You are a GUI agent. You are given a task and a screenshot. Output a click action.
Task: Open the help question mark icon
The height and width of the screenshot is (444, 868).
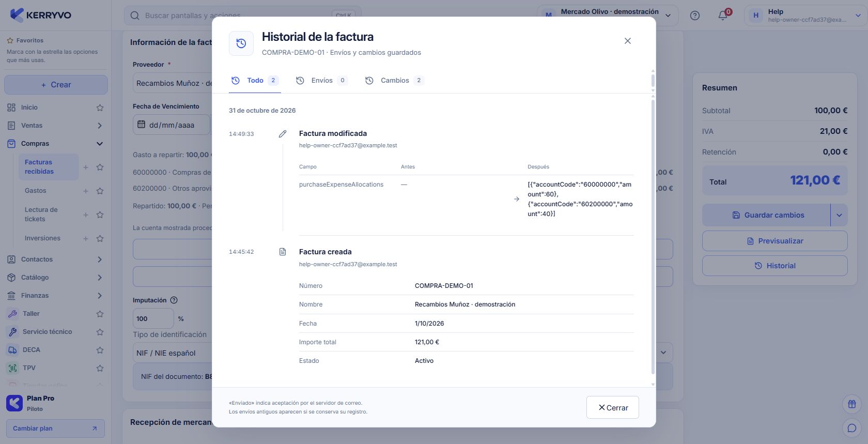click(695, 16)
